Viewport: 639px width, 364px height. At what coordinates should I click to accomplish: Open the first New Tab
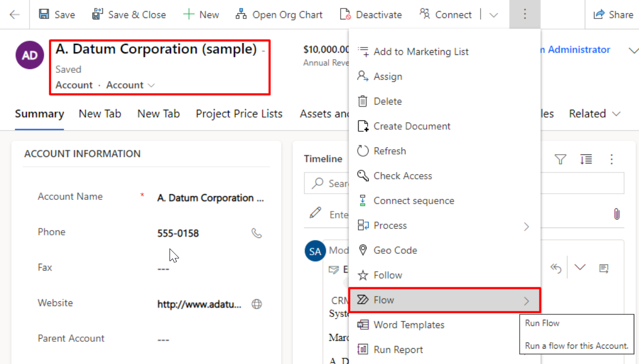coord(100,113)
